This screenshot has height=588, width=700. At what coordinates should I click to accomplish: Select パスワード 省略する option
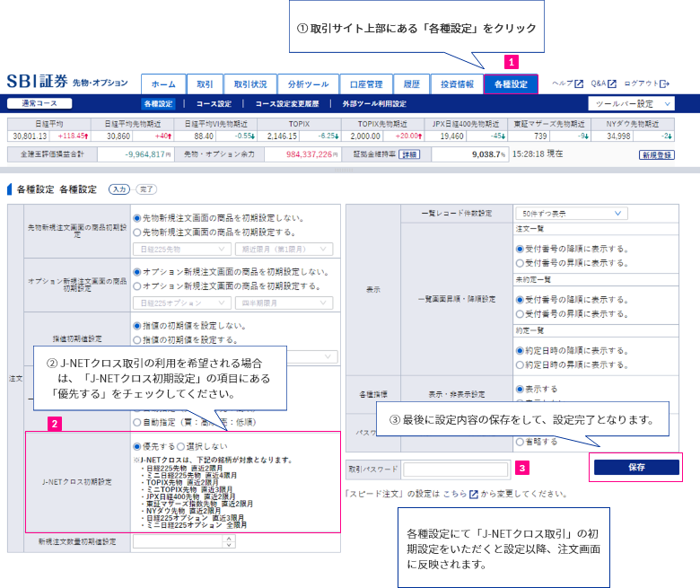click(520, 442)
